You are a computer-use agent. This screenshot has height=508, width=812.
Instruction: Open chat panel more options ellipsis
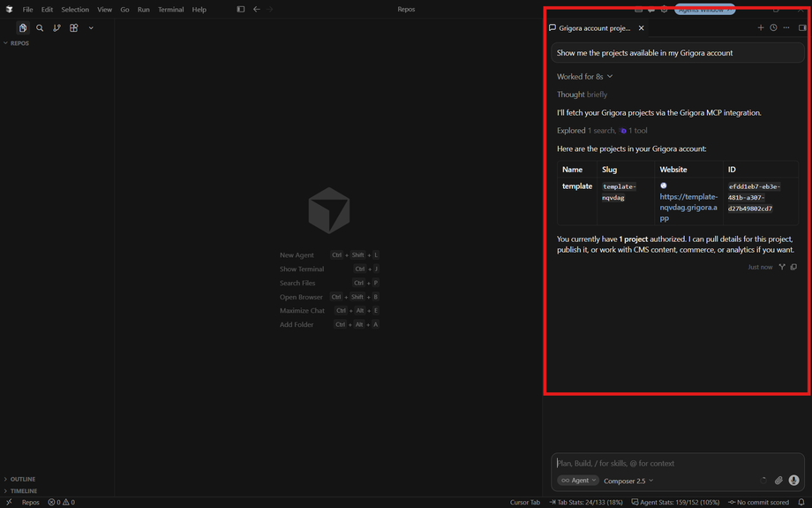(786, 28)
